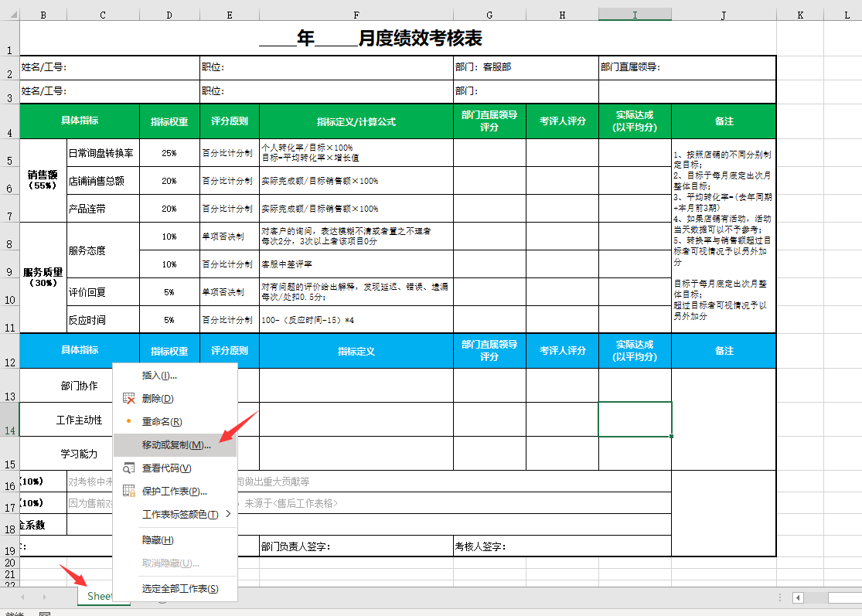
Task: Click the 评价回复 cell
Action: tap(104, 292)
